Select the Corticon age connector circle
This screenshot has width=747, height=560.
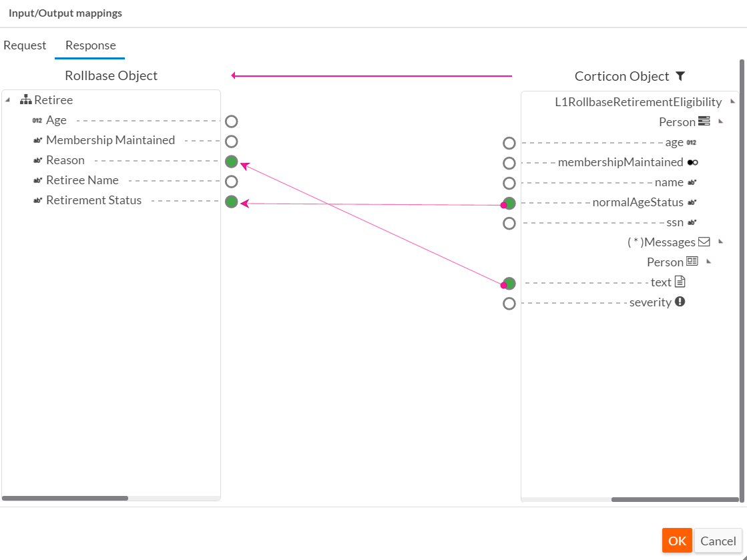pyautogui.click(x=509, y=144)
